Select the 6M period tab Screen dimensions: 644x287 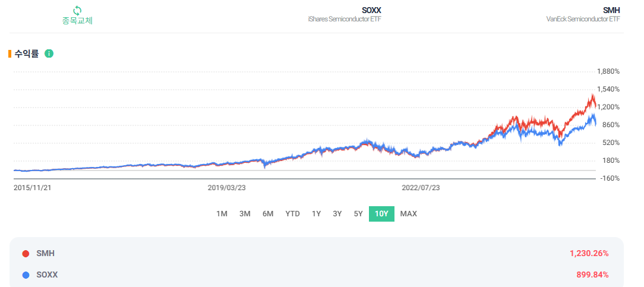pyautogui.click(x=268, y=213)
